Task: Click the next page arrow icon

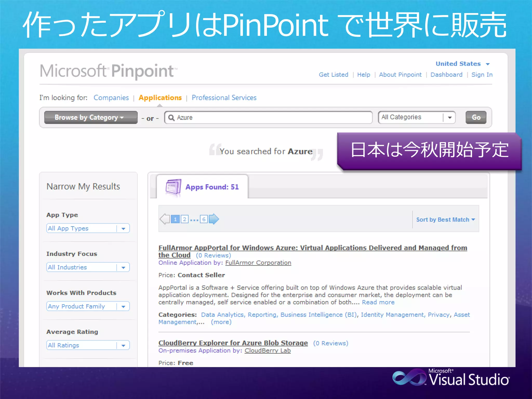Action: (214, 219)
